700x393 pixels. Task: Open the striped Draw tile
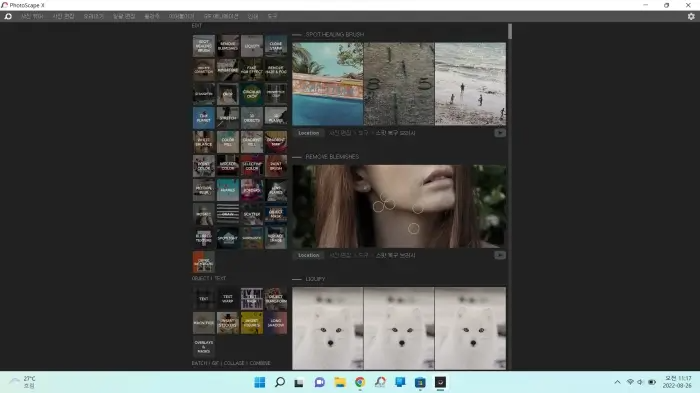pyautogui.click(x=228, y=214)
